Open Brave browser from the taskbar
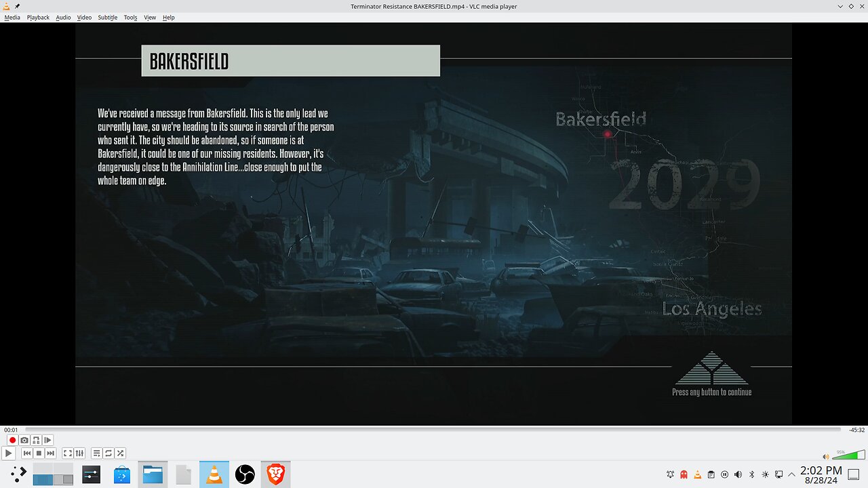Viewport: 868px width, 488px height. tap(275, 474)
